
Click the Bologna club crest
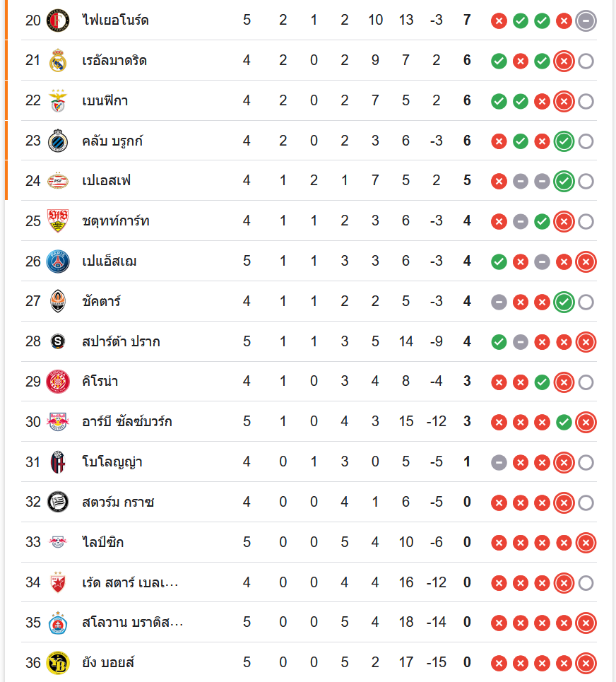point(57,462)
